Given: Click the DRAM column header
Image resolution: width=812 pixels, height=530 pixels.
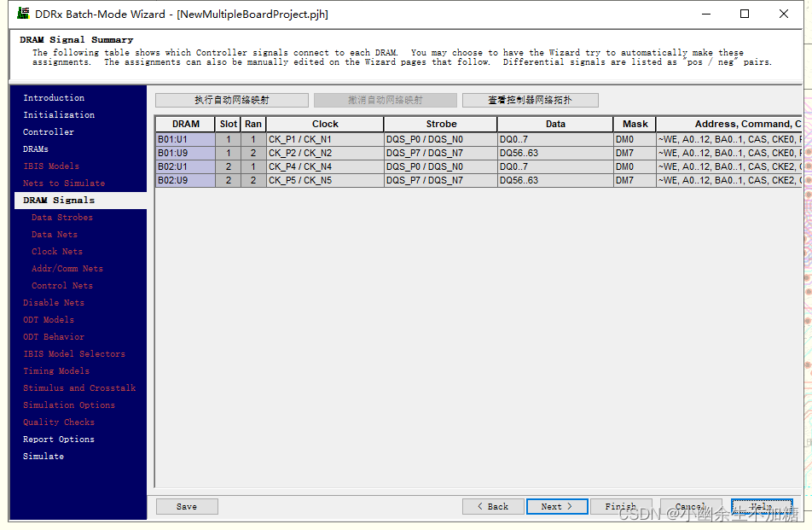Looking at the screenshot, I should [x=185, y=125].
